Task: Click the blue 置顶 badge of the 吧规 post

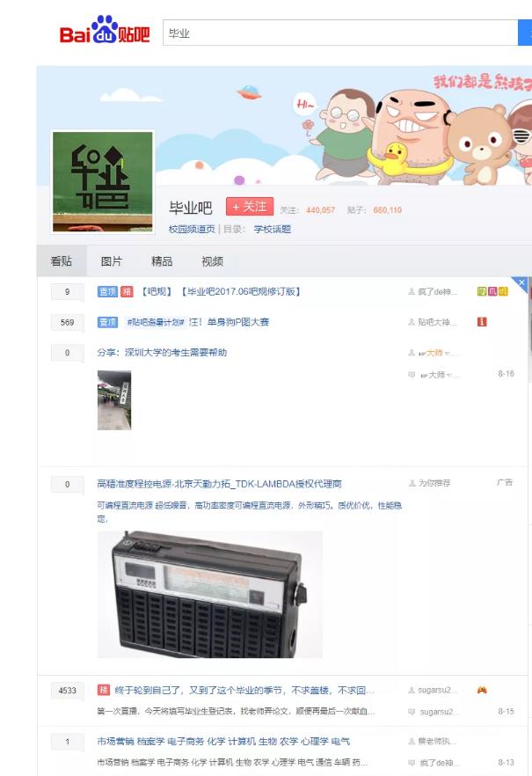Action: pyautogui.click(x=107, y=291)
